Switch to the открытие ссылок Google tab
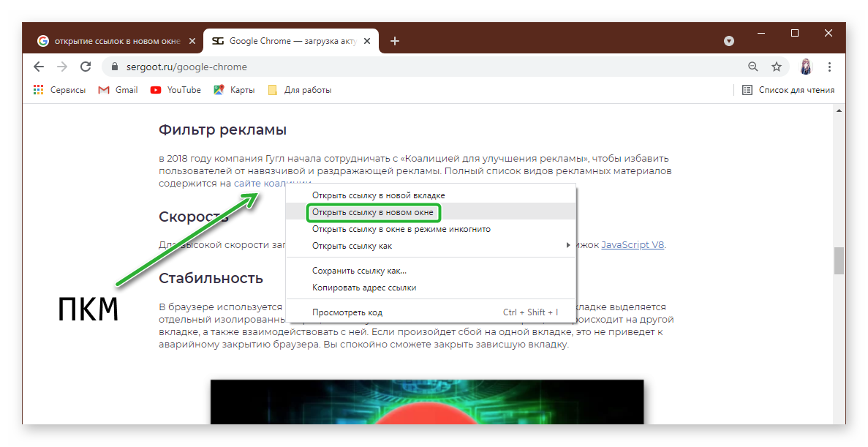 click(x=113, y=41)
